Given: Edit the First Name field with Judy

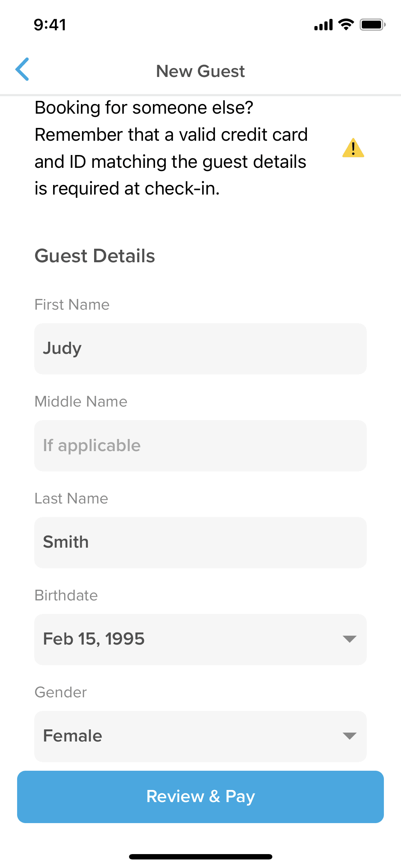Looking at the screenshot, I should pyautogui.click(x=200, y=348).
